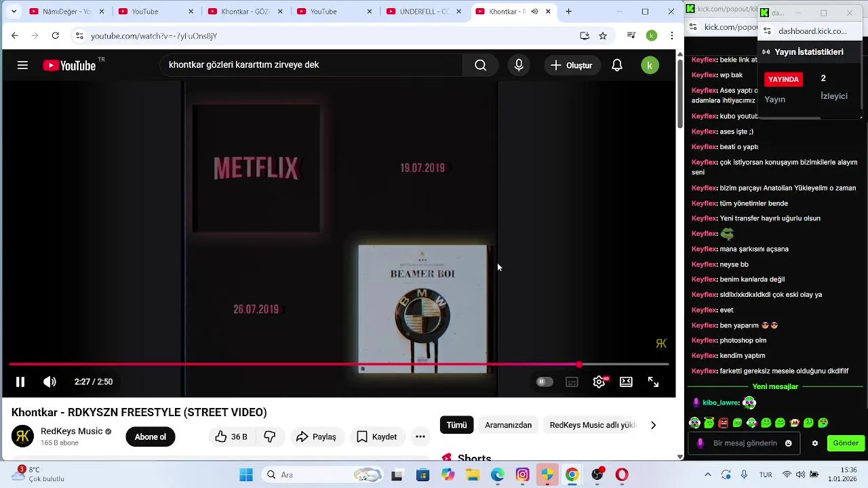Bookmark this page with the star
This screenshot has height=488, width=868.
(x=603, y=36)
